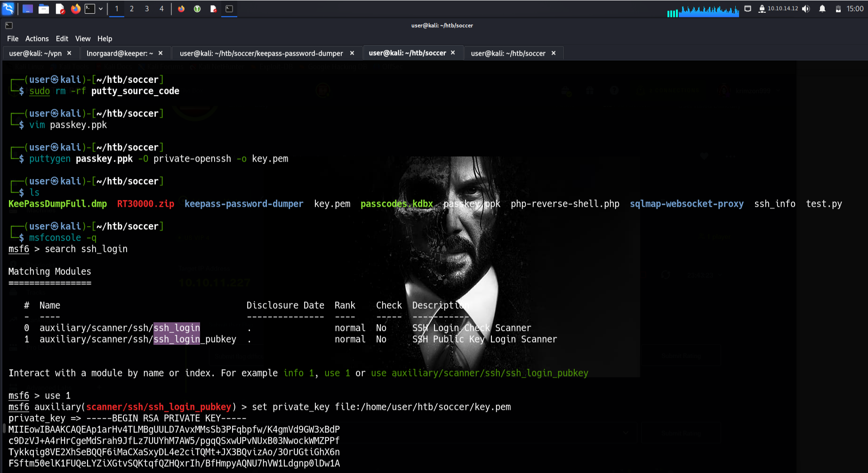This screenshot has height=473, width=868.
Task: Switch to workspace 2
Action: click(x=132, y=8)
